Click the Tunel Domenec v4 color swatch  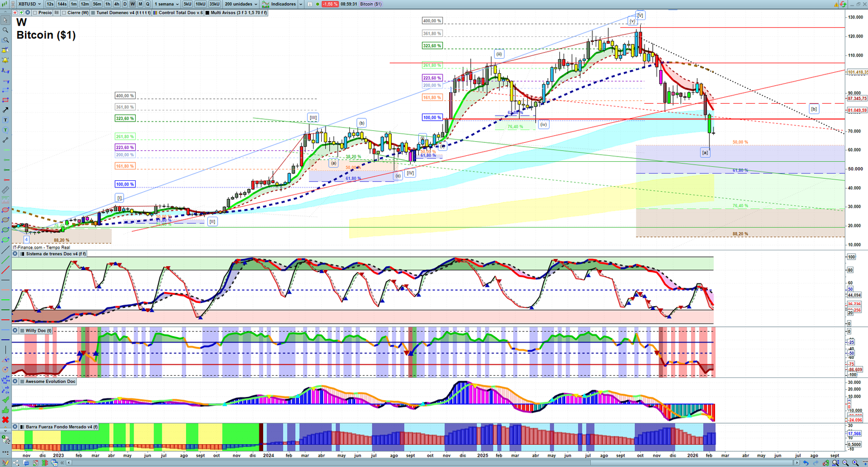93,12
